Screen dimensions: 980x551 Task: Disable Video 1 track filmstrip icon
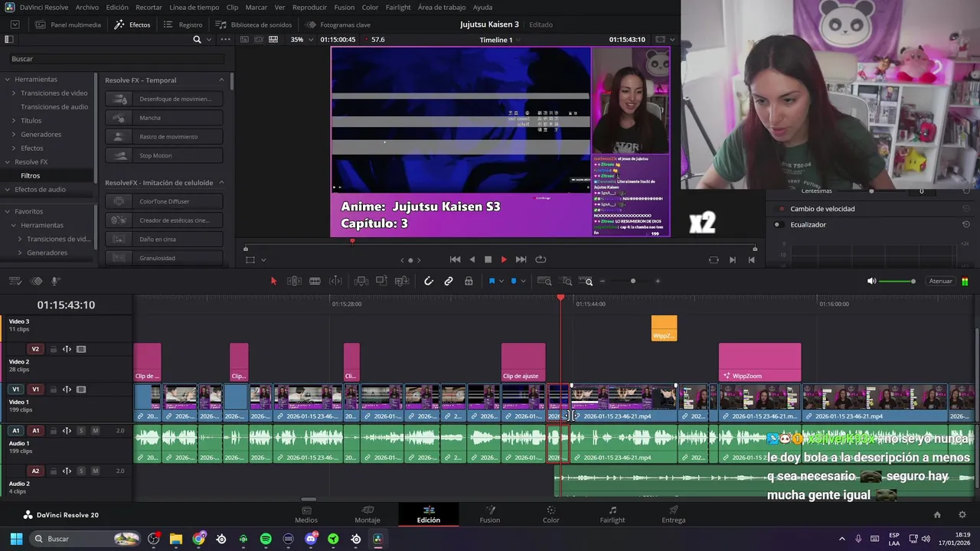[x=81, y=390]
